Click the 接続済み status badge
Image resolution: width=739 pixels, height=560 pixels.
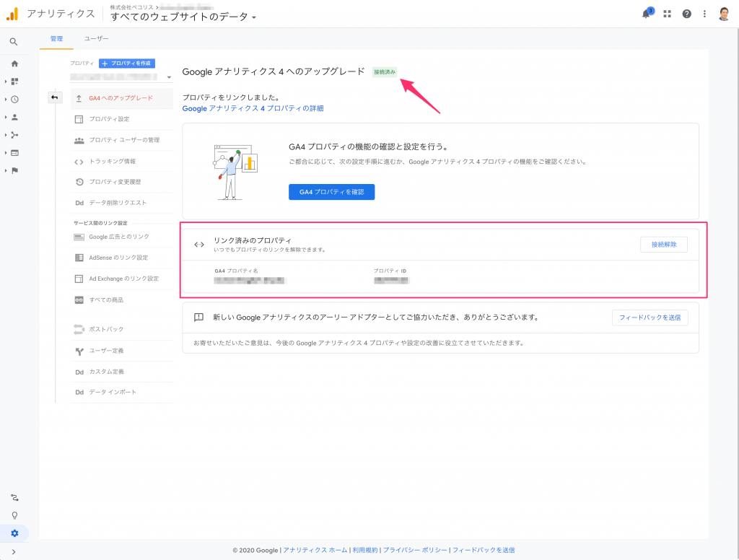point(385,72)
